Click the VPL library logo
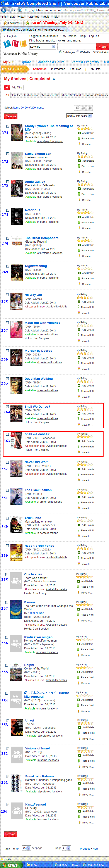The height and width of the screenshot is (868, 109). tap(15, 44)
